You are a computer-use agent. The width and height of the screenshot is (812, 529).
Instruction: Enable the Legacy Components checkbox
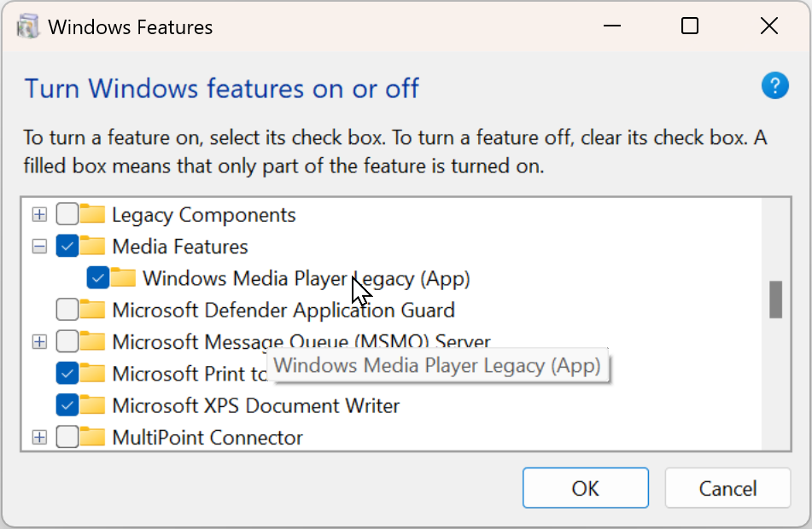tap(67, 215)
